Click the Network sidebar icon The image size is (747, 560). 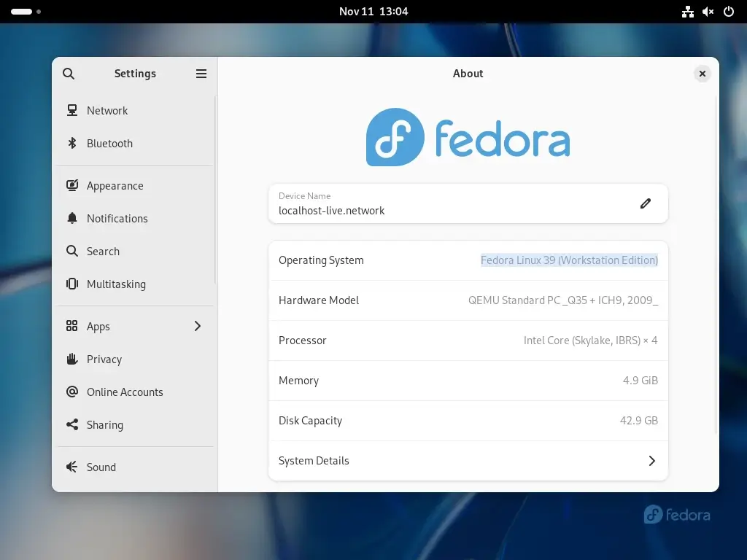(x=72, y=111)
